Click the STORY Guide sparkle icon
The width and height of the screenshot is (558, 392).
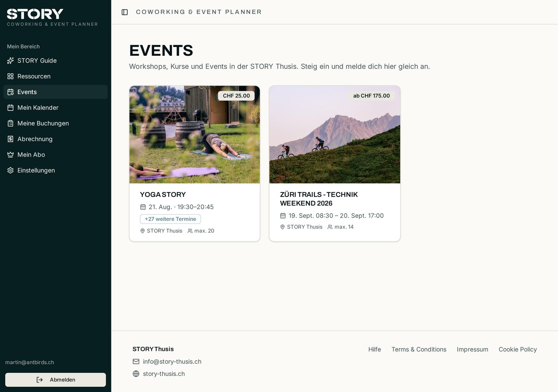10,61
